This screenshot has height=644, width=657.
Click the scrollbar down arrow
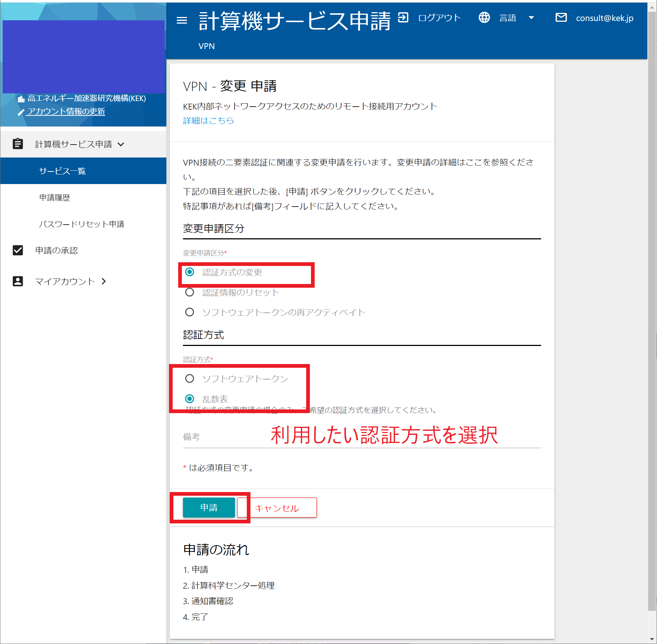tap(652, 640)
